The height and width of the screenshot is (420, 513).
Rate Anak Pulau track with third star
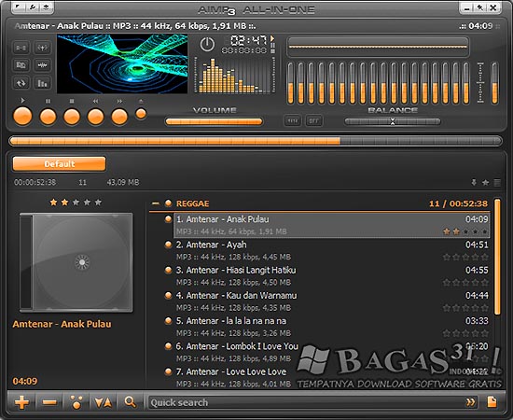pos(465,231)
